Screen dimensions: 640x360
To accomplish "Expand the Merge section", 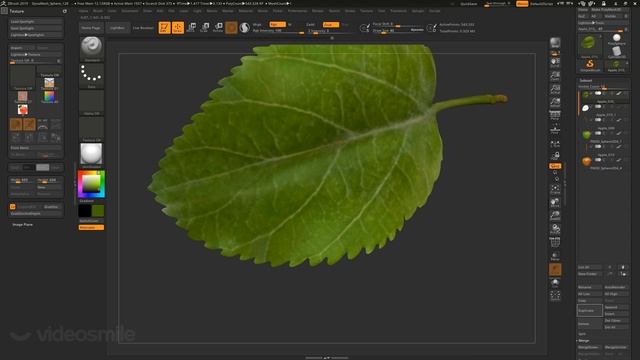I will (584, 340).
